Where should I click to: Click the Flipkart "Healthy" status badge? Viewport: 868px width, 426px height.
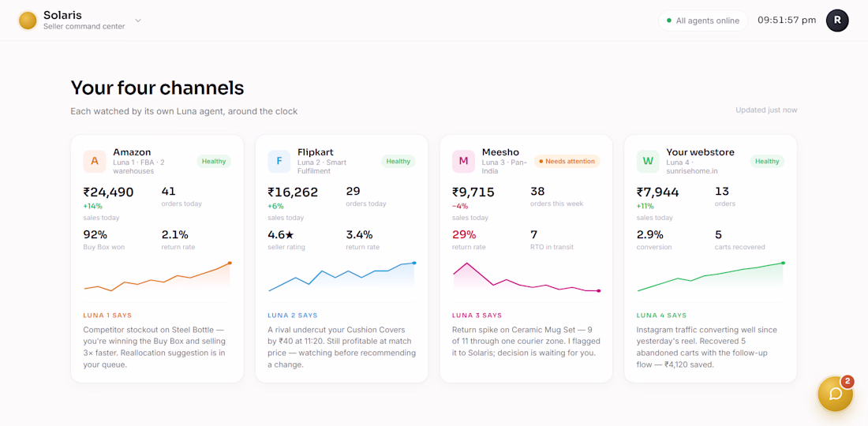pyautogui.click(x=398, y=161)
